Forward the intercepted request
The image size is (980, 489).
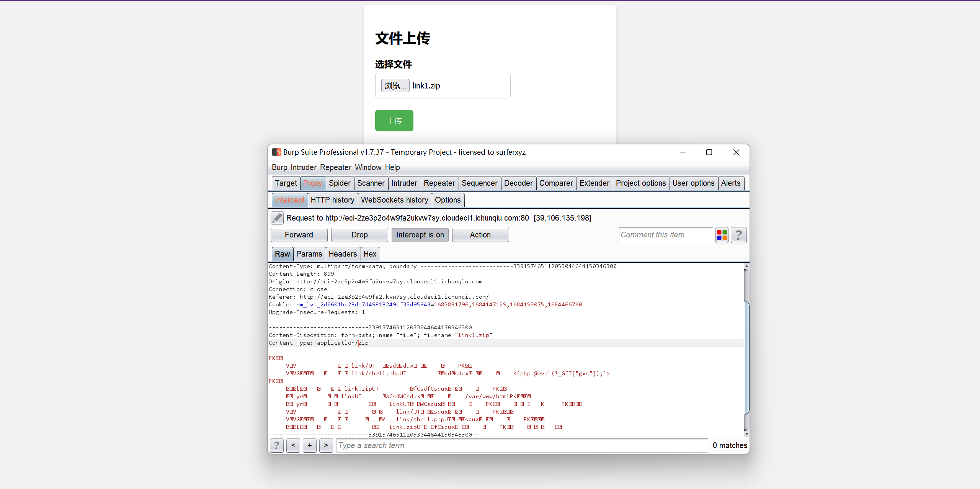click(299, 235)
